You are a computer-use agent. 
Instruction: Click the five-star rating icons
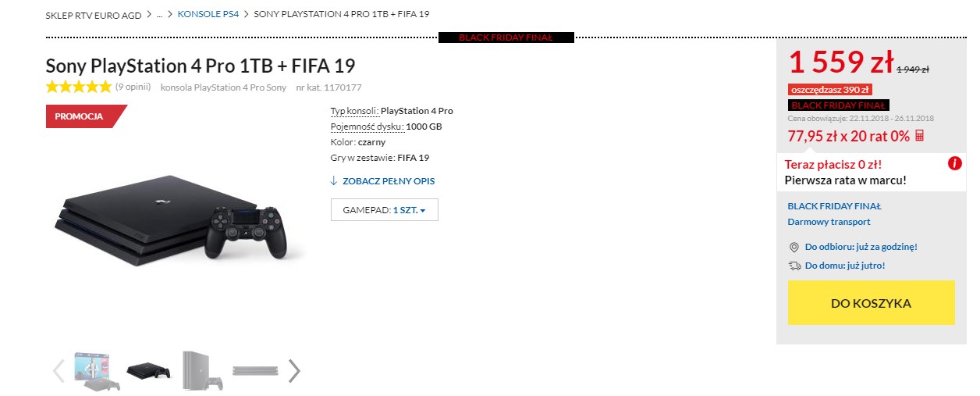point(79,87)
